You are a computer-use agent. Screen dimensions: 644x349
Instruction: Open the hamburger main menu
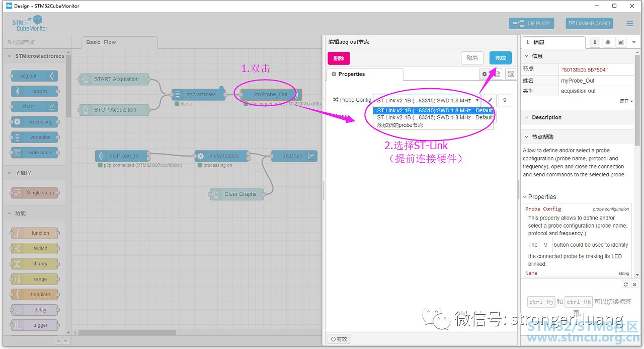tap(630, 23)
